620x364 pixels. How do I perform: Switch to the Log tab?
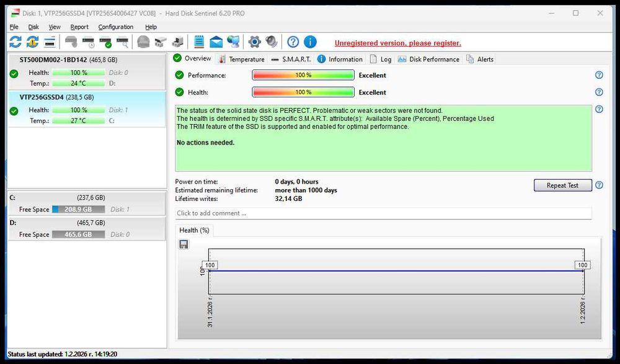click(381, 59)
